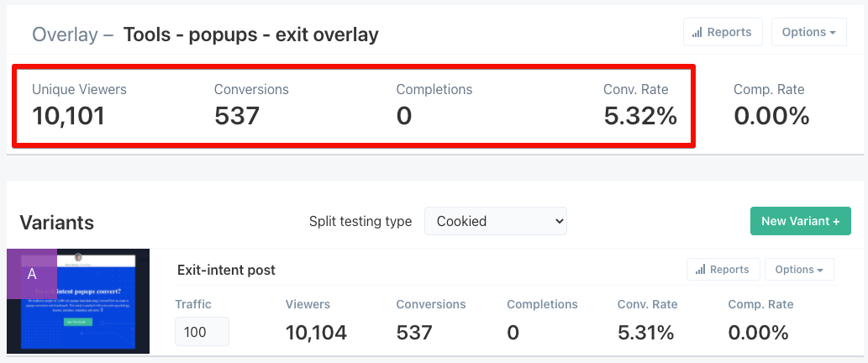The image size is (868, 363).
Task: Click the Exit-intent post variant name
Action: [x=226, y=270]
